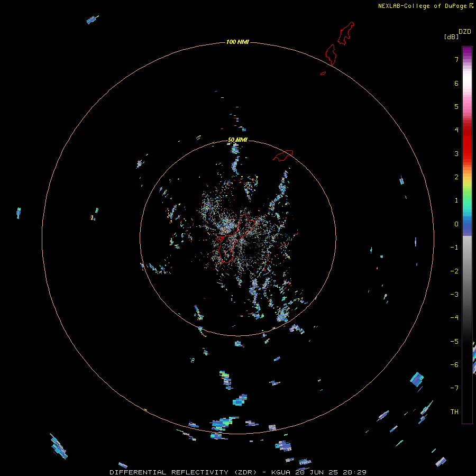476x476 pixels.
Task: Click the colorbar label 1
Action: pyautogui.click(x=456, y=200)
